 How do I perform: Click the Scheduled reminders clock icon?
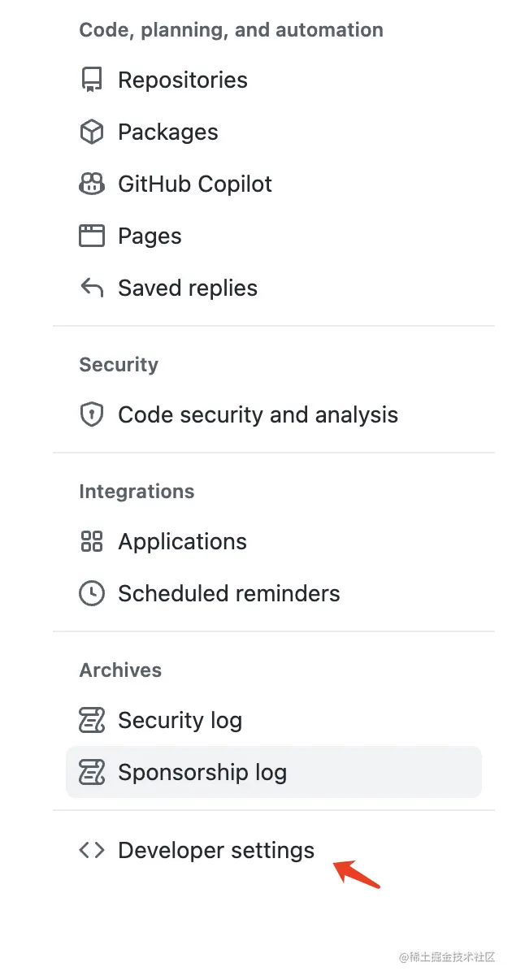[92, 593]
